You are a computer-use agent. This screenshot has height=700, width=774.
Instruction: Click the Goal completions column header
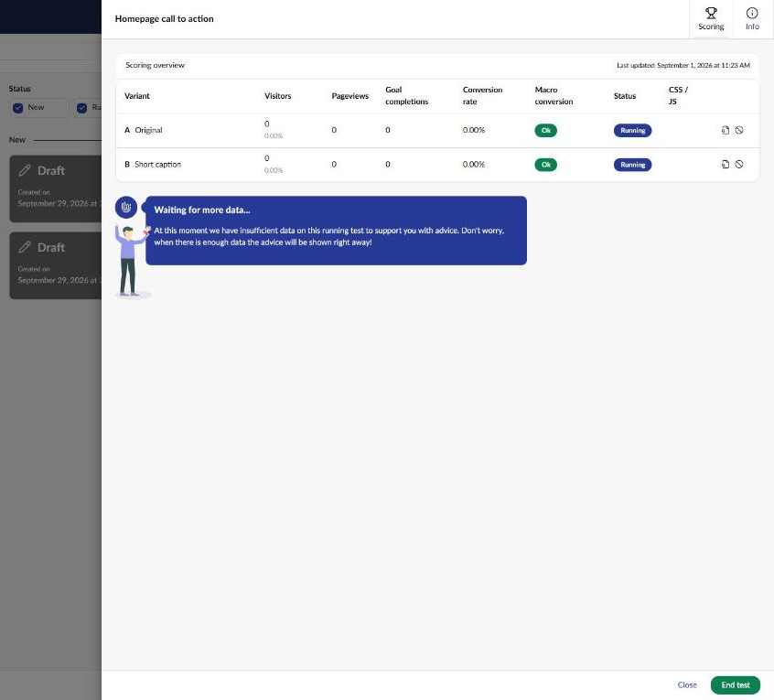(407, 96)
